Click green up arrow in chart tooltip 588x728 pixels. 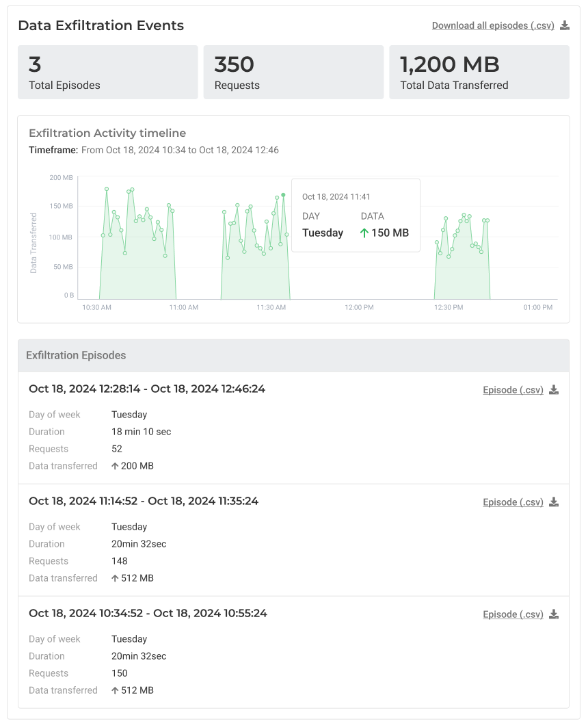pyautogui.click(x=364, y=233)
